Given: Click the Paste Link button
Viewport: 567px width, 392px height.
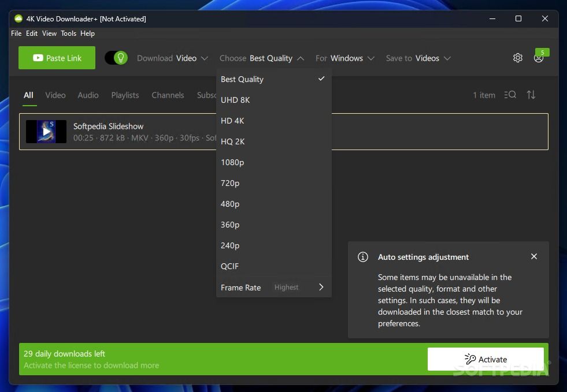Looking at the screenshot, I should (57, 58).
